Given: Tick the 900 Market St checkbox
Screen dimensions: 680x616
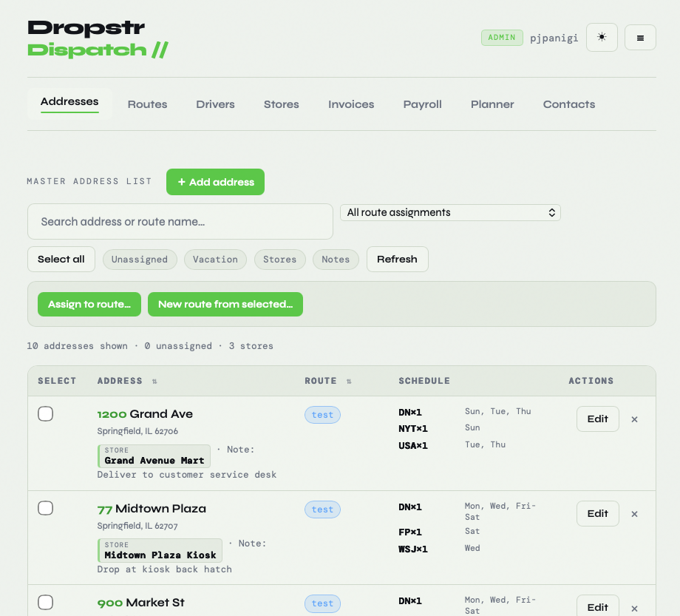Looking at the screenshot, I should [x=46, y=602].
